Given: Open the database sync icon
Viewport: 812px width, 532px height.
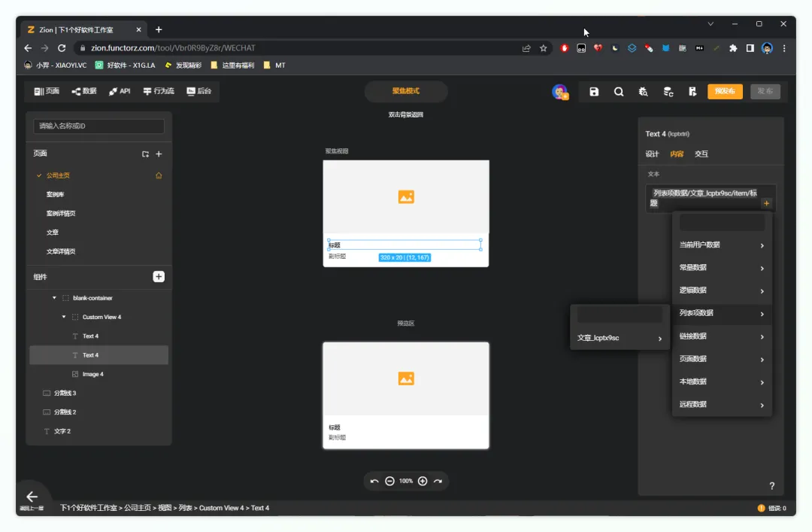Looking at the screenshot, I should click(x=668, y=92).
